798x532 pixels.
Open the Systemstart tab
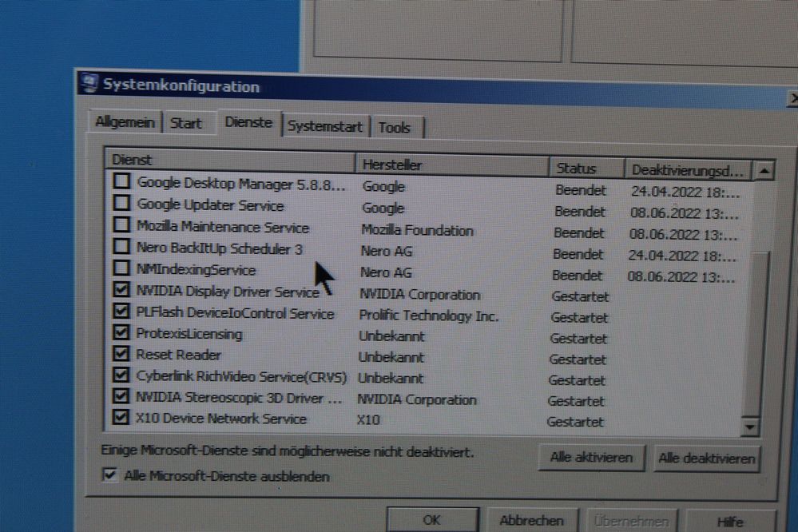tap(325, 126)
